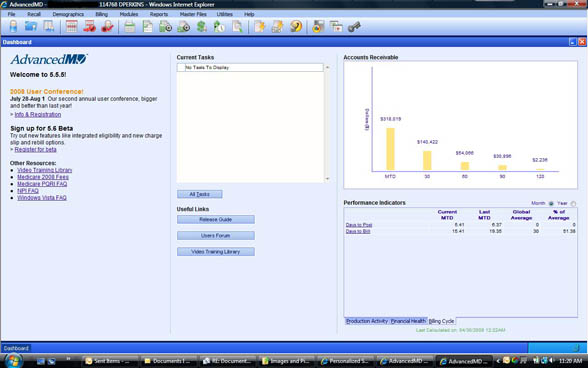Switch to the Billing Cycle tab
Image resolution: width=588 pixels, height=368 pixels.
click(441, 321)
